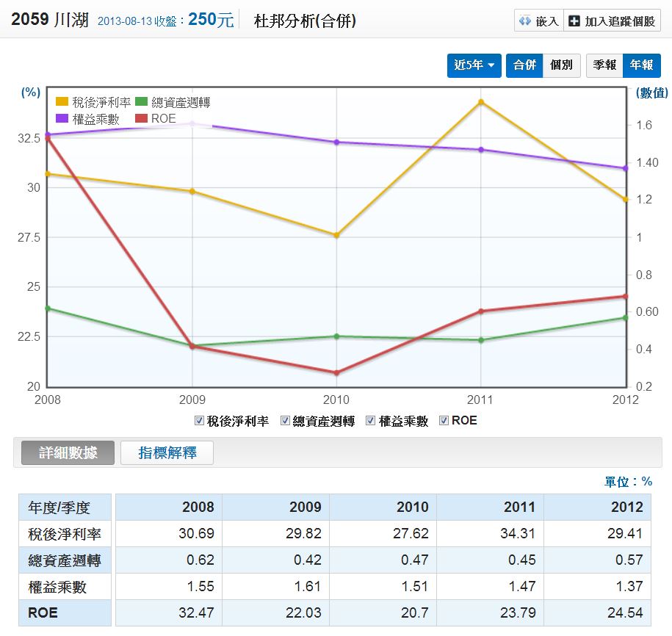Toggle the 總資產週轉 series checkbox
672x636 pixels.
point(285,421)
